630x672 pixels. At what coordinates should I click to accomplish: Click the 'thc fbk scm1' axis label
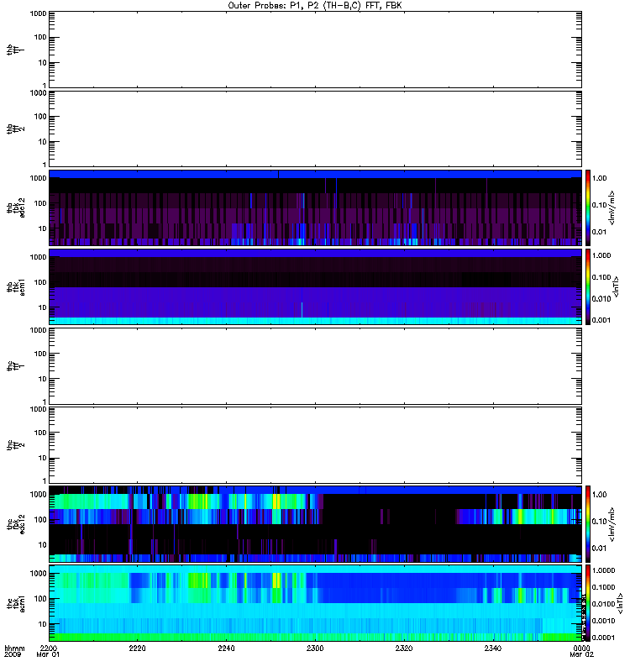[15, 603]
